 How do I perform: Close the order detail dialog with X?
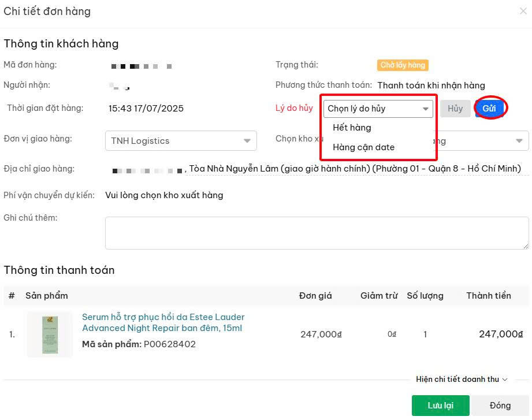point(523,11)
